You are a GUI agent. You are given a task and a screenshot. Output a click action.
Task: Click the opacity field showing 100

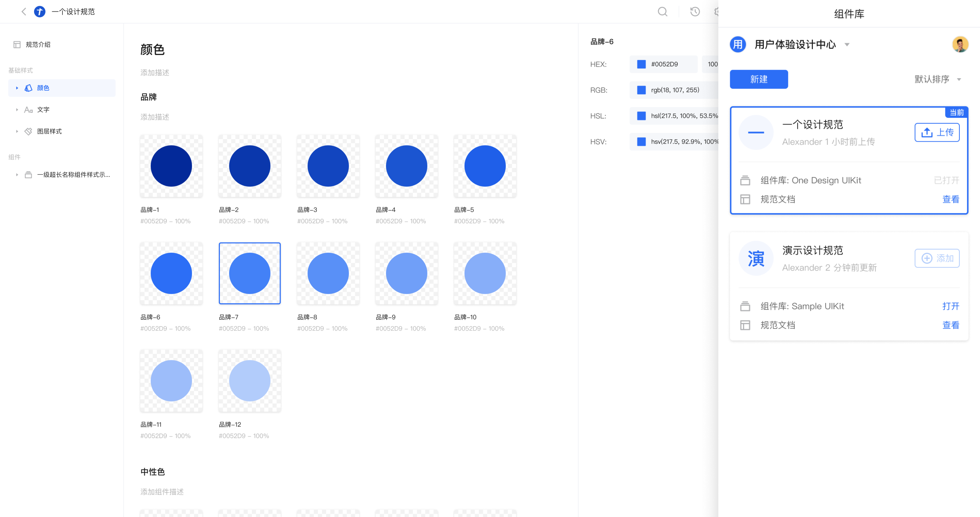pos(710,64)
